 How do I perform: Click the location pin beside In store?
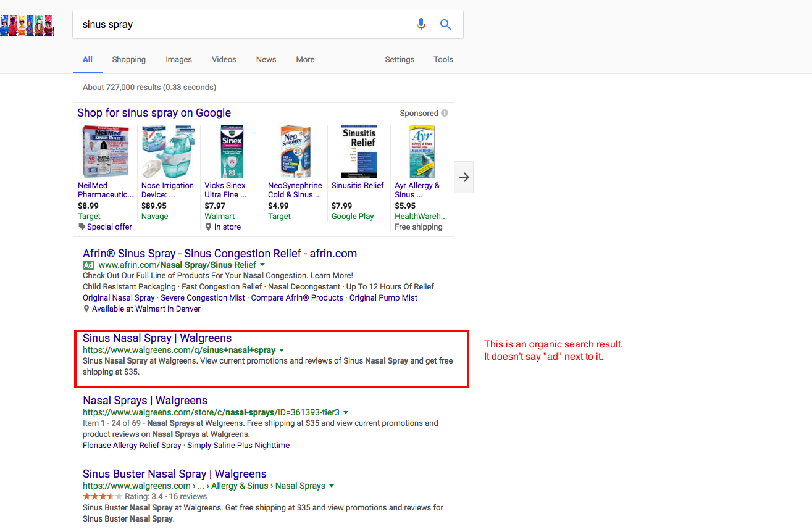(208, 227)
